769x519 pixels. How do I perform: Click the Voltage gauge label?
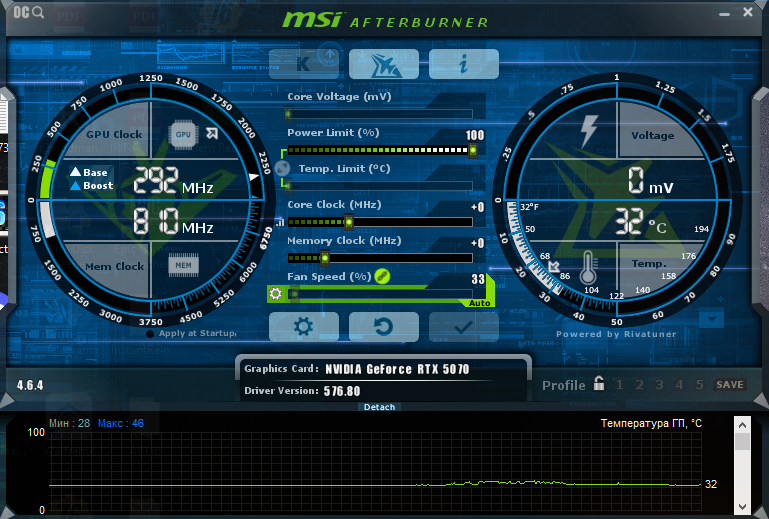(x=652, y=135)
